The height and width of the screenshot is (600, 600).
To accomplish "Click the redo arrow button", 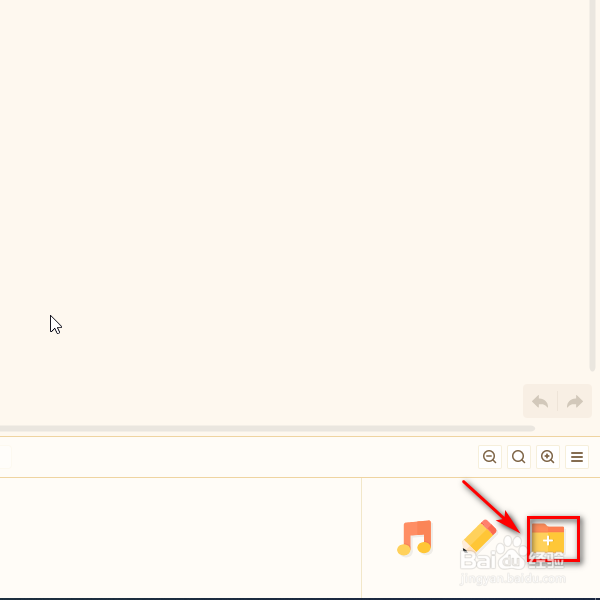I will tap(575, 401).
